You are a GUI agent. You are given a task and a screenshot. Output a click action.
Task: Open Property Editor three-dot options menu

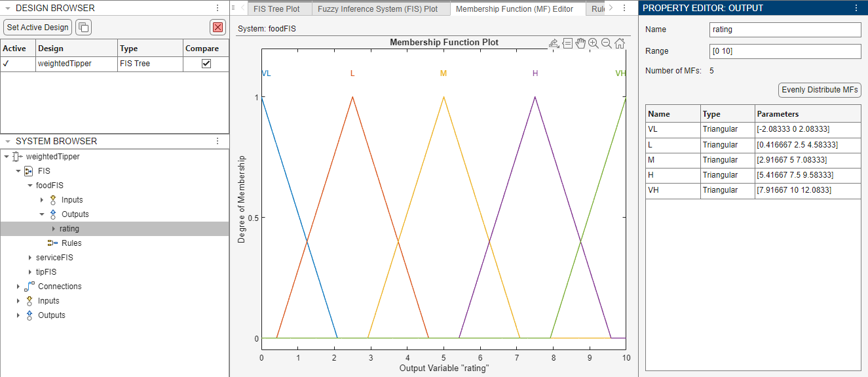[856, 8]
